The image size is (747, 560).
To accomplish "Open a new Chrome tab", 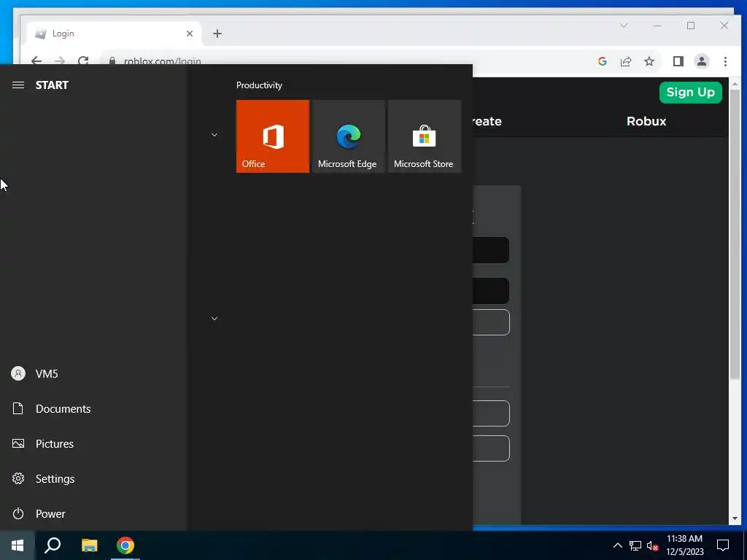I will (217, 34).
